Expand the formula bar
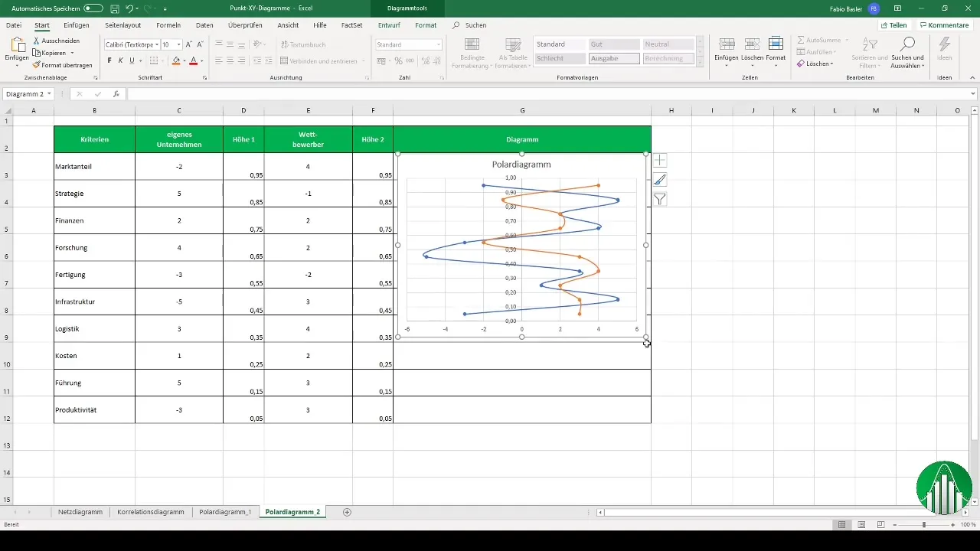This screenshot has width=980, height=551. pyautogui.click(x=973, y=93)
